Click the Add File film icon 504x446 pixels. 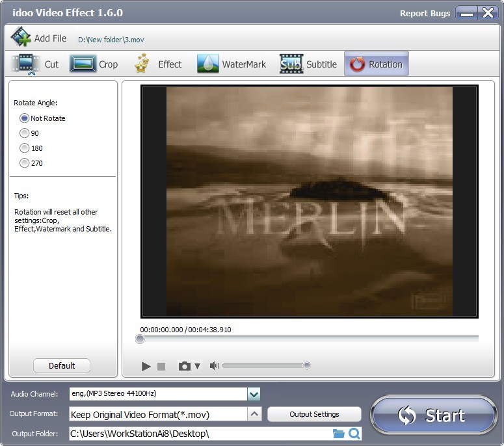point(21,36)
